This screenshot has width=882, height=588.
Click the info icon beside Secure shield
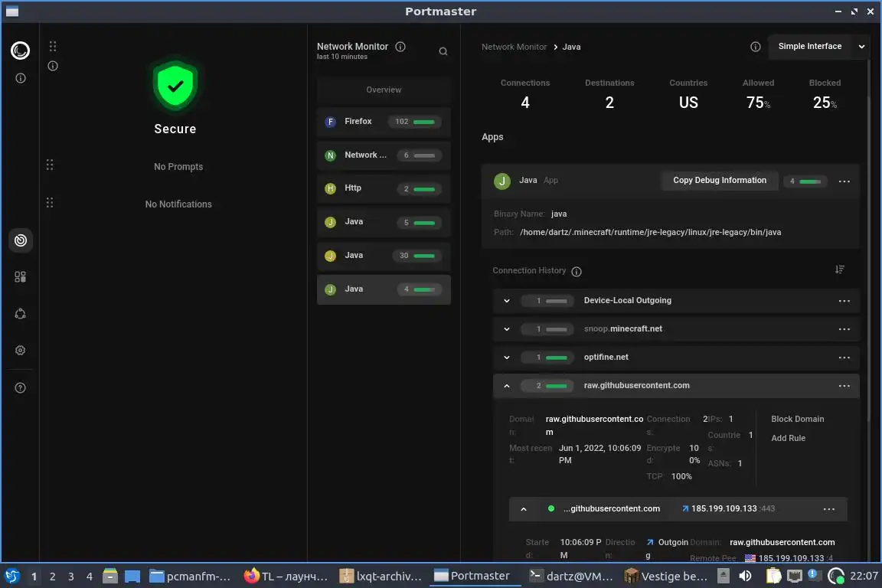[x=53, y=66]
